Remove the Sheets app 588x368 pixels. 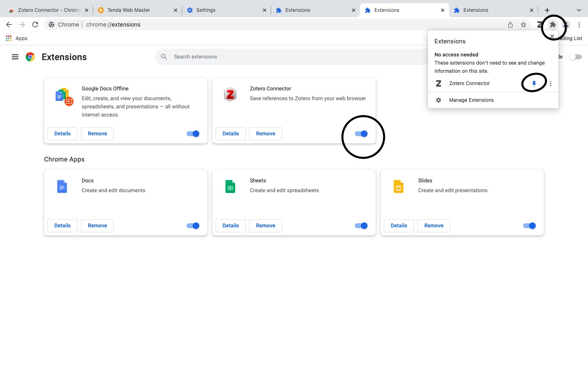pyautogui.click(x=265, y=226)
